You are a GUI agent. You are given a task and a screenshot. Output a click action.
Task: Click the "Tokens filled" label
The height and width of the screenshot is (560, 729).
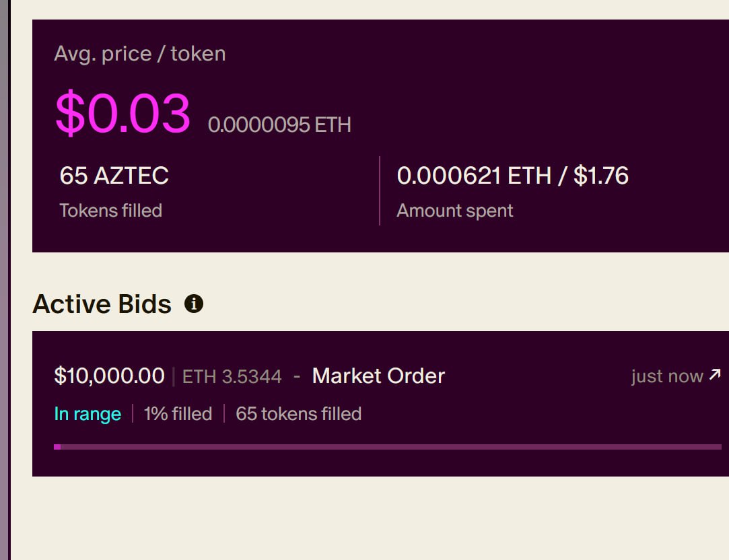110,211
